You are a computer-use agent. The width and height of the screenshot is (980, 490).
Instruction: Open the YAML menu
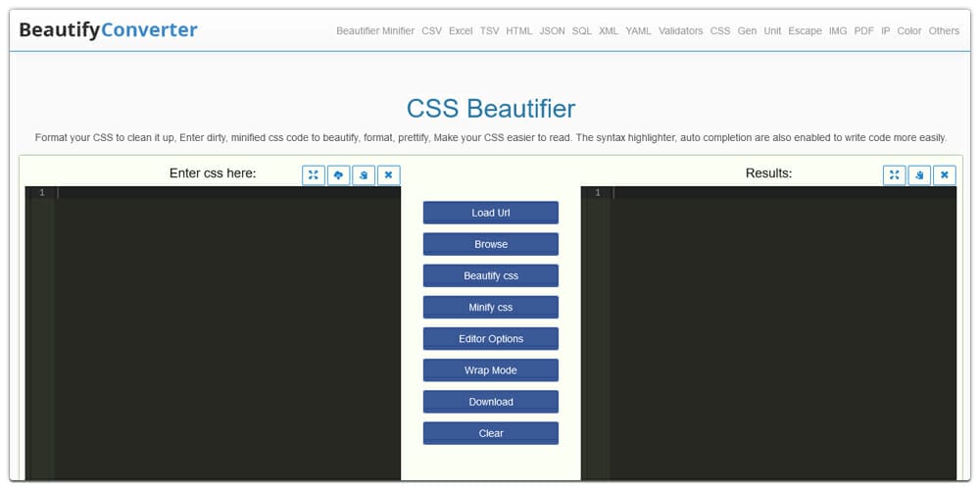[638, 30]
